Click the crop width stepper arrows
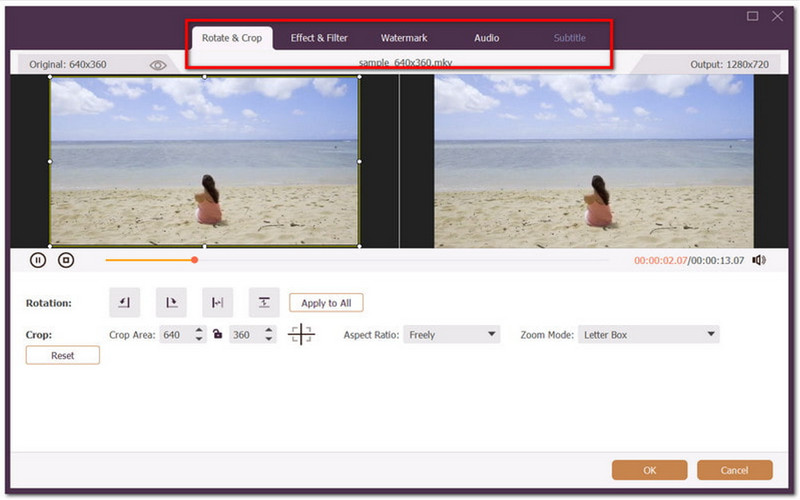Viewport: 800px width, 500px height. [x=199, y=335]
